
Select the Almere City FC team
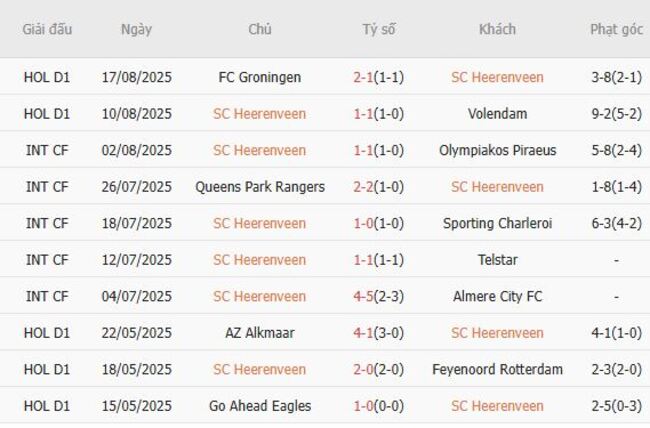click(497, 296)
